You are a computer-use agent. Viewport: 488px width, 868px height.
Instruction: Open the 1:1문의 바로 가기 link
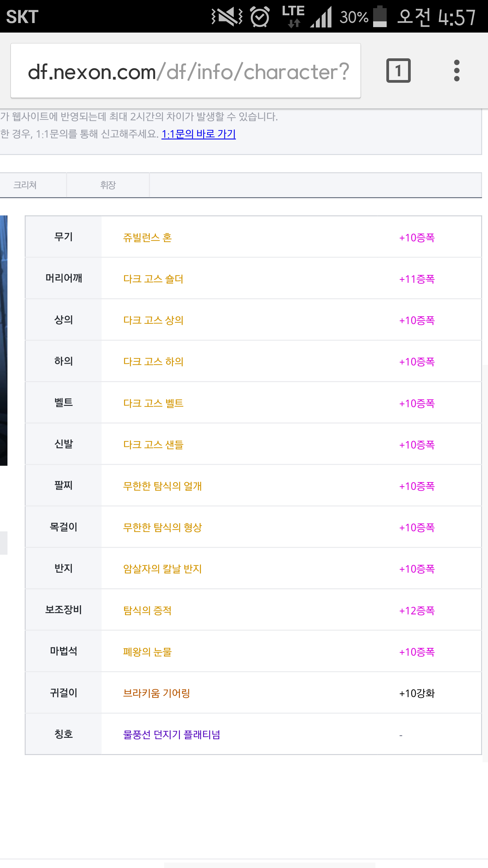pyautogui.click(x=199, y=134)
